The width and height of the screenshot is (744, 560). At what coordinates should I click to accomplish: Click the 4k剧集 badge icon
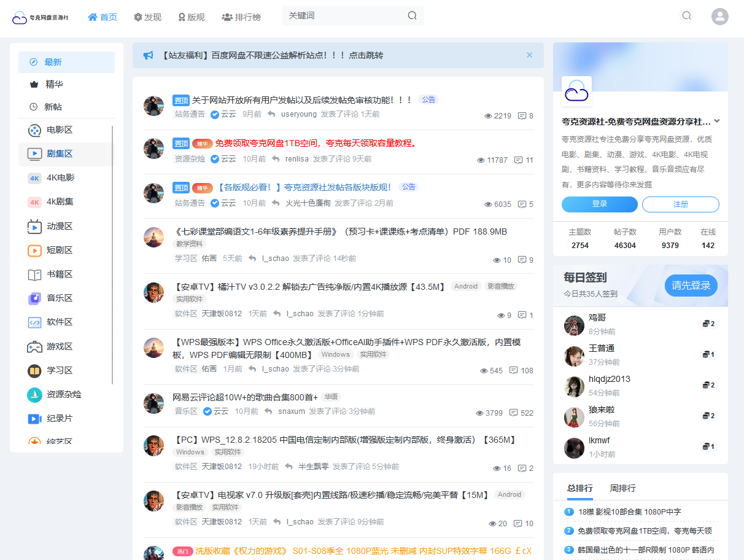[34, 201]
